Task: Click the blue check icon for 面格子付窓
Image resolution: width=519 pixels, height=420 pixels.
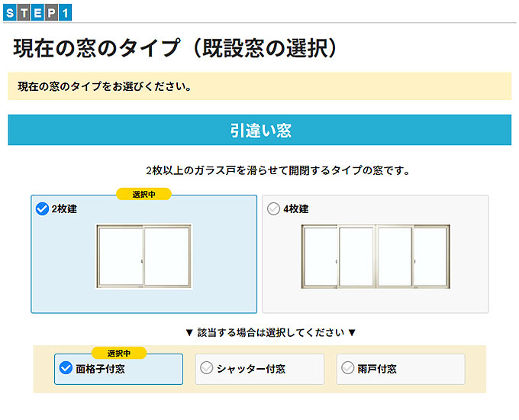Action: click(66, 368)
